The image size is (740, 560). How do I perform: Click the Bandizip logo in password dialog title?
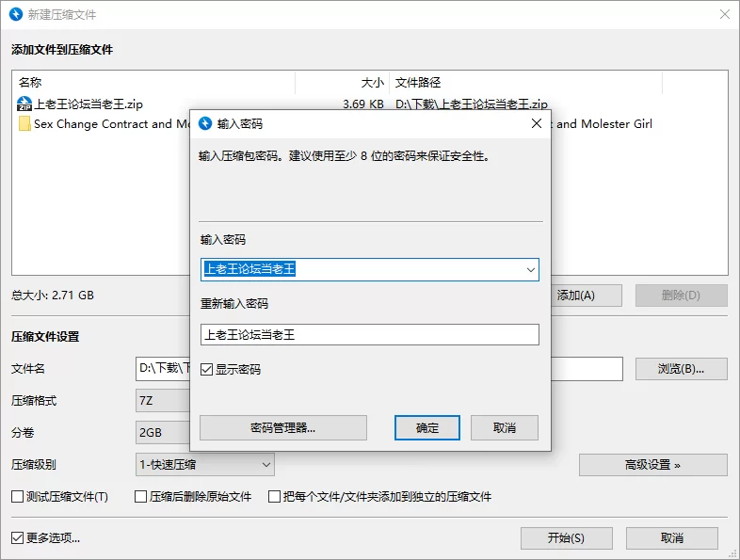click(205, 123)
